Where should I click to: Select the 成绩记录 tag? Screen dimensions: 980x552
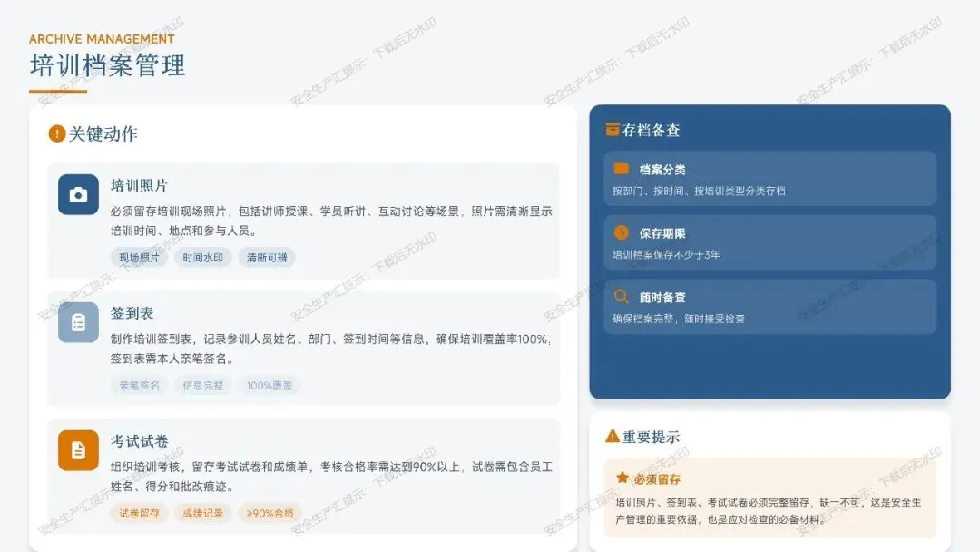[203, 513]
